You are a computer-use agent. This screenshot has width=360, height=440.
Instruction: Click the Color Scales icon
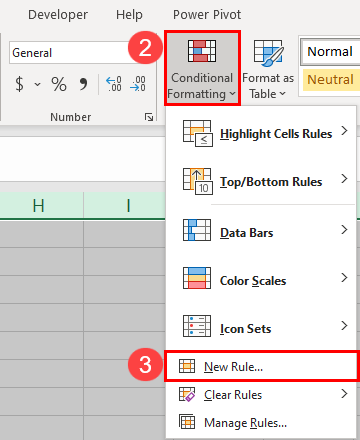(197, 278)
